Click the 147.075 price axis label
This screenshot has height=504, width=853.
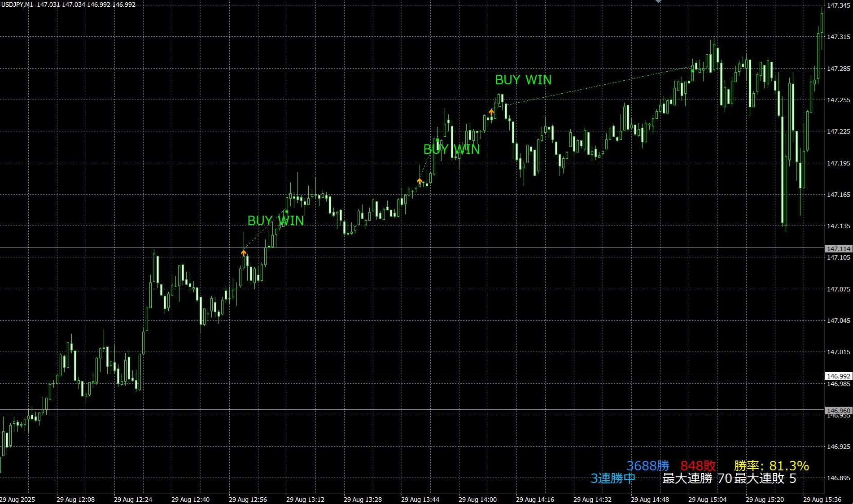(839, 289)
